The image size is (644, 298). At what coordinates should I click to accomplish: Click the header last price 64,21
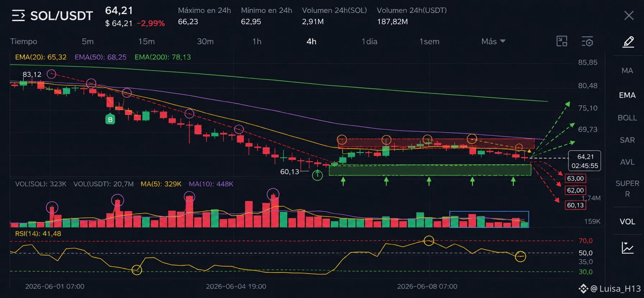coord(119,10)
